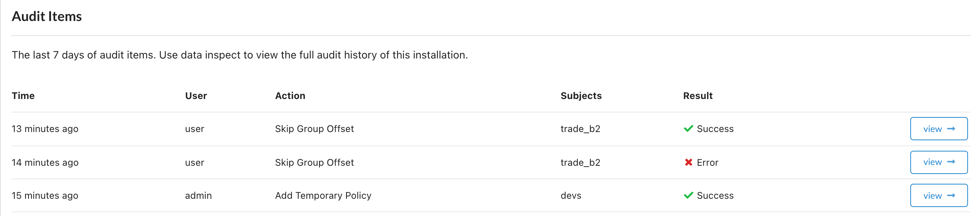Click the "14 minutes ago" timestamp
This screenshot has height=216, width=980.
pos(45,162)
